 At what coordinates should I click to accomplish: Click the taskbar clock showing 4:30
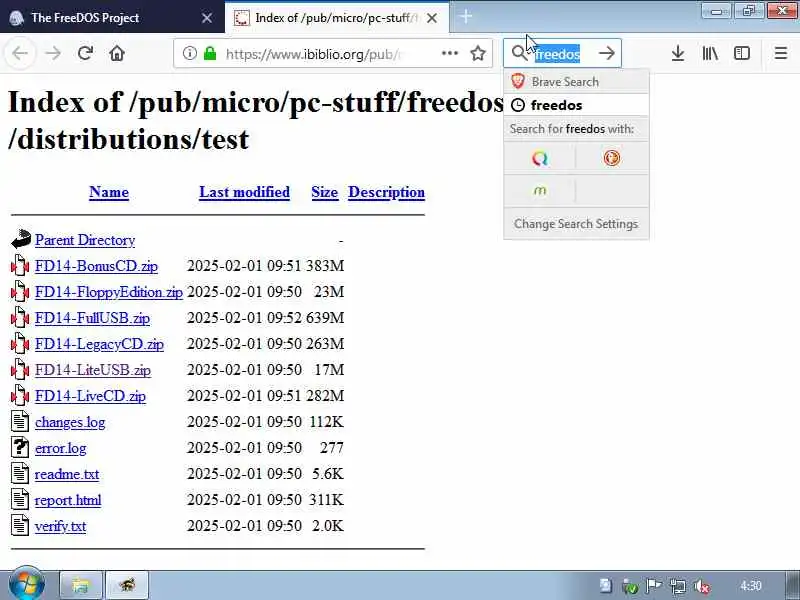[751, 586]
